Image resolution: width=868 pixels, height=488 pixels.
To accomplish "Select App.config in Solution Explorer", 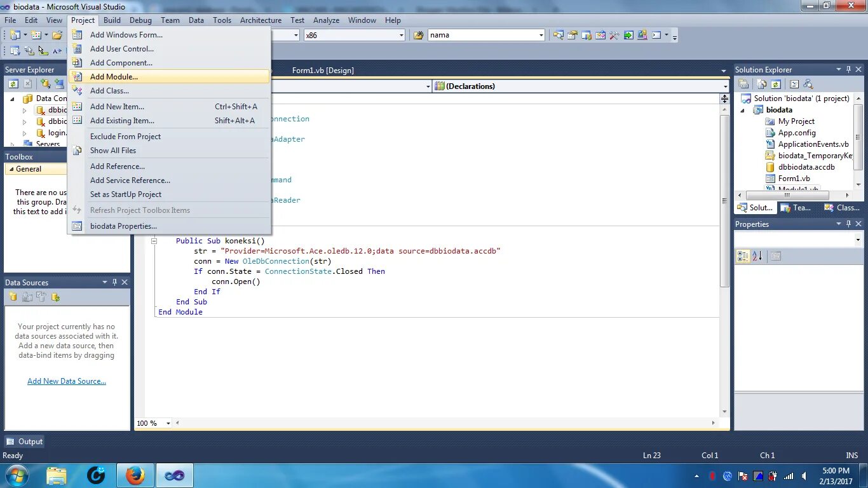I will point(797,133).
